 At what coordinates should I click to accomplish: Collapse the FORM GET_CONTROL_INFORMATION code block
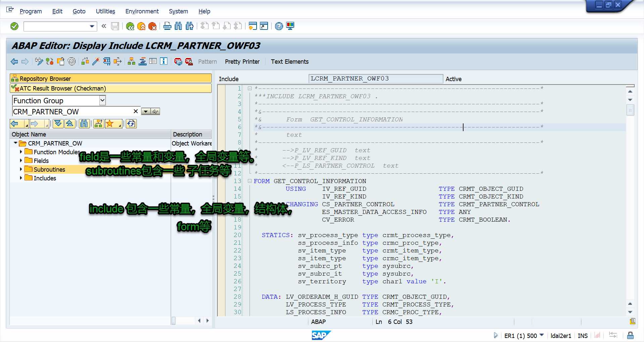point(250,181)
